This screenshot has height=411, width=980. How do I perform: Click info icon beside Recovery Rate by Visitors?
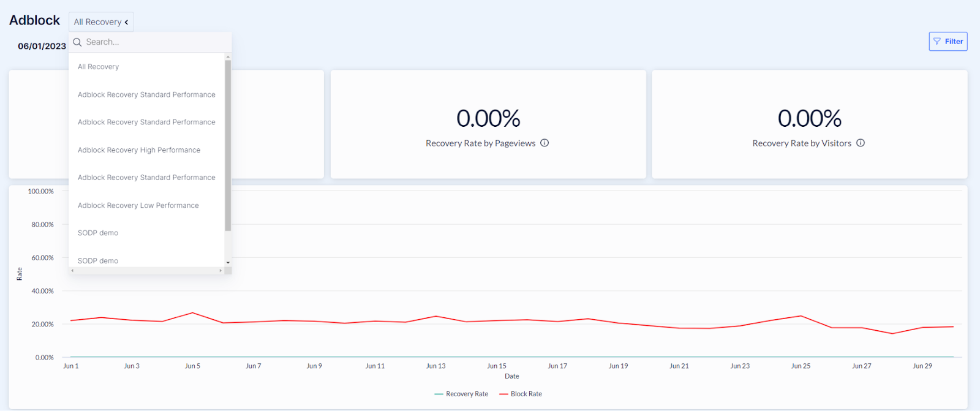pos(861,143)
